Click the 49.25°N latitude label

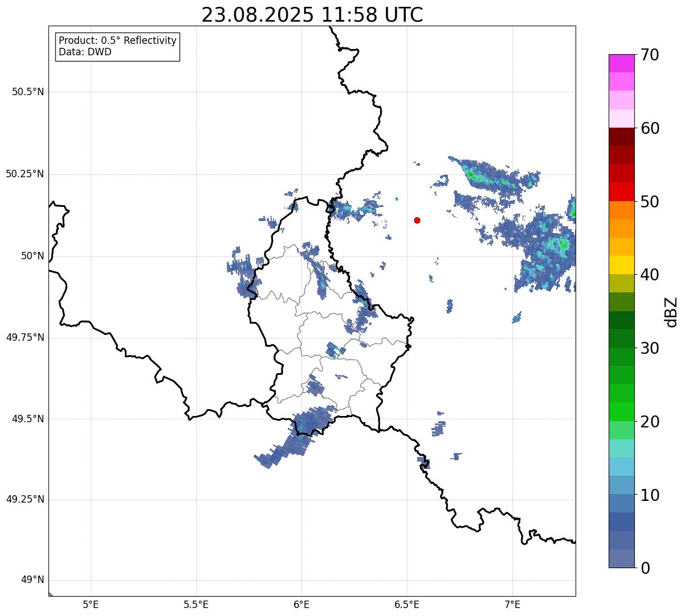[x=25, y=499]
